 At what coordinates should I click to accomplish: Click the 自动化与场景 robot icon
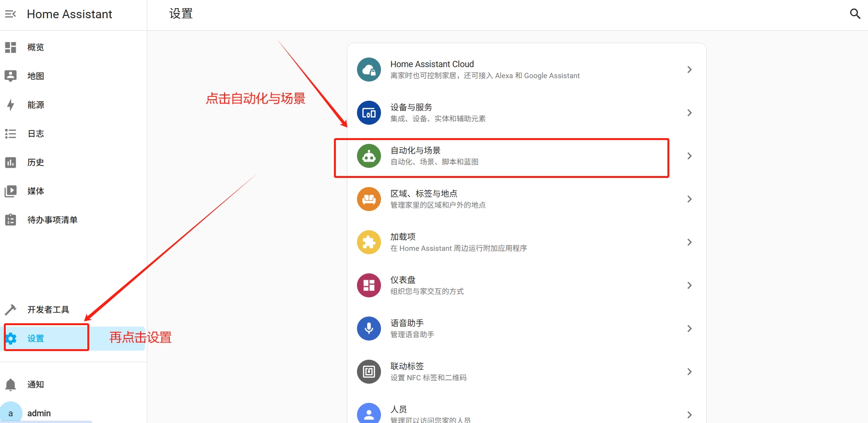pos(369,156)
